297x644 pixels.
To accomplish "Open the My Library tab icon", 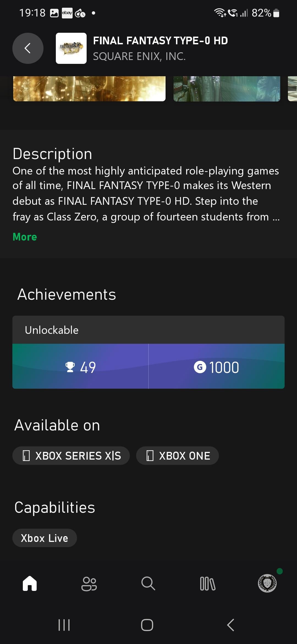I will [x=208, y=583].
